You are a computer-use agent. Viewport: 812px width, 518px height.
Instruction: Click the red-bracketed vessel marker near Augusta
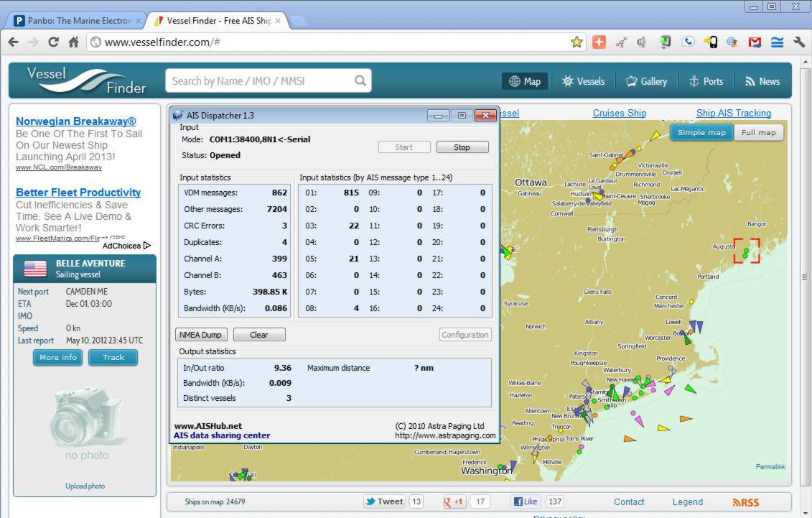746,251
